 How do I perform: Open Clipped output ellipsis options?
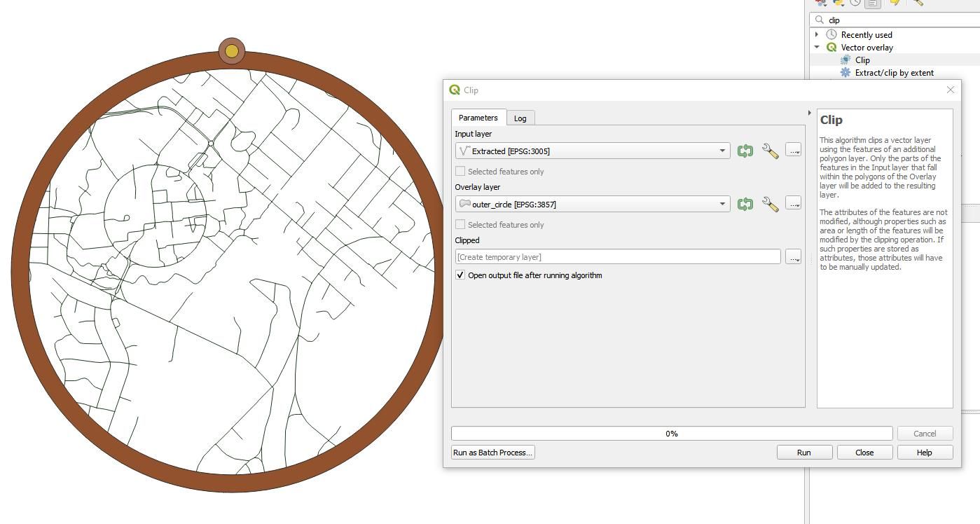click(x=793, y=257)
